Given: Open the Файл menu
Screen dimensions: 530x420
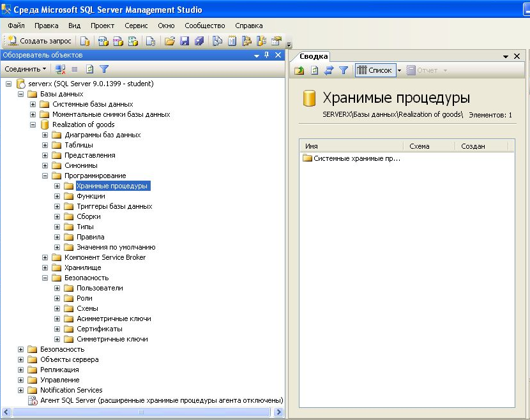Looking at the screenshot, I should pyautogui.click(x=16, y=26).
